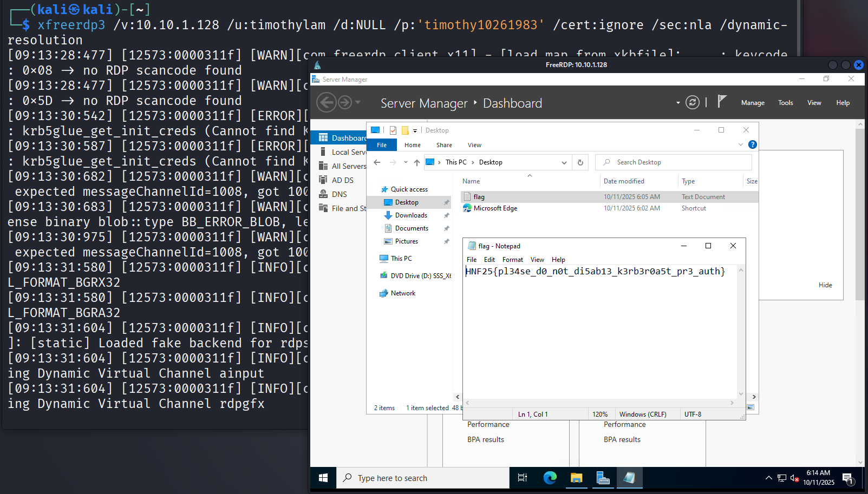Go up one folder level arrow
This screenshot has height=494, width=868.
point(416,162)
